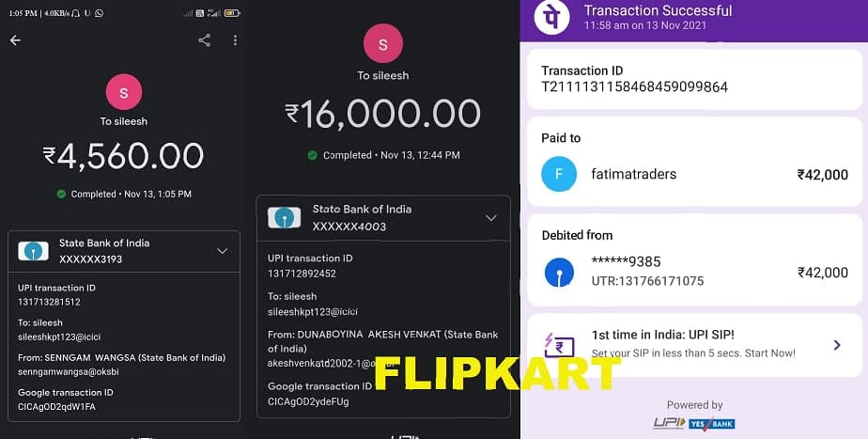Go back using the left arrow icon
Image resolution: width=868 pixels, height=439 pixels.
tap(15, 39)
